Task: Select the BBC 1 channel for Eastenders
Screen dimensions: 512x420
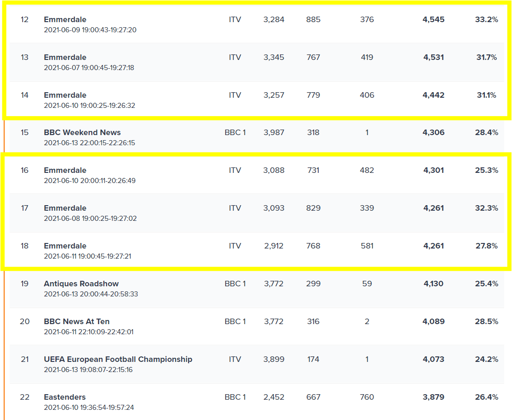Action: pos(235,397)
